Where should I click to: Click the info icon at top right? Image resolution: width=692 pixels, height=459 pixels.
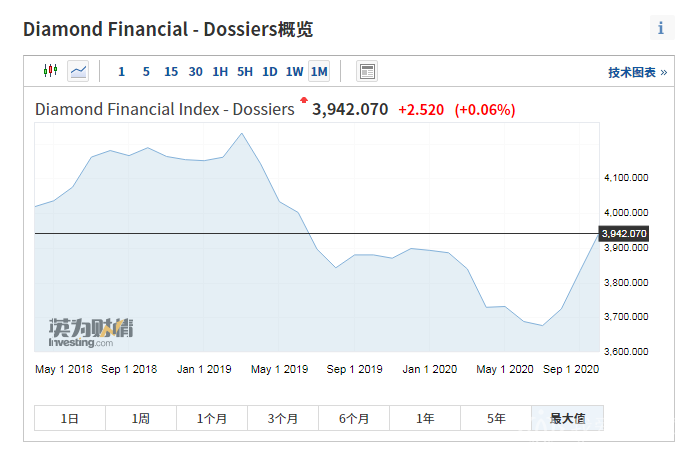click(661, 28)
